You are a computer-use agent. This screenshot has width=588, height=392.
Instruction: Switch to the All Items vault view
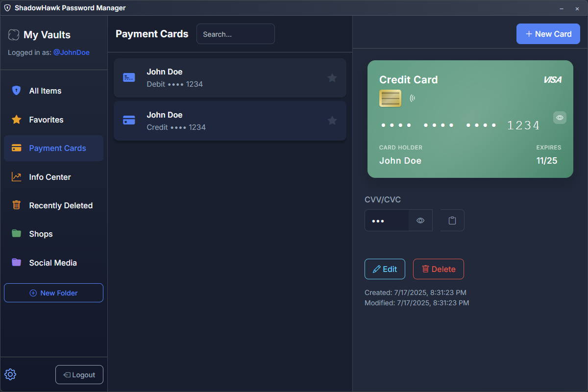[45, 91]
